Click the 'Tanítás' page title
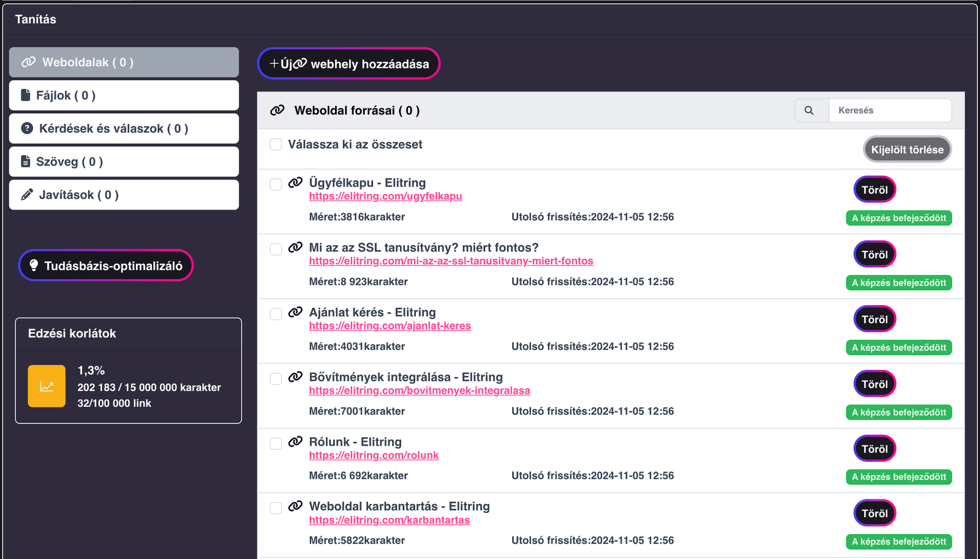The width and height of the screenshot is (980, 559). (x=36, y=19)
